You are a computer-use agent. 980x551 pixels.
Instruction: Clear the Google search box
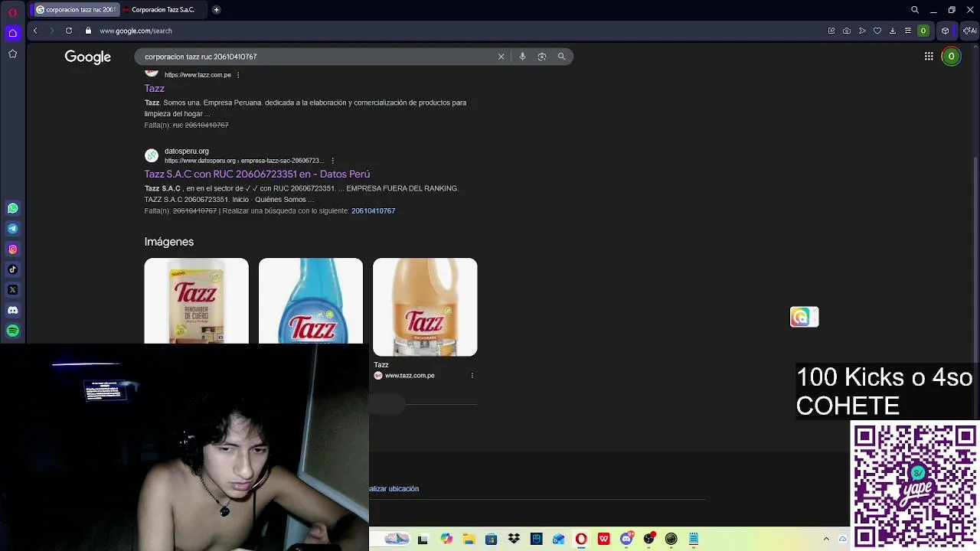[x=501, y=57]
